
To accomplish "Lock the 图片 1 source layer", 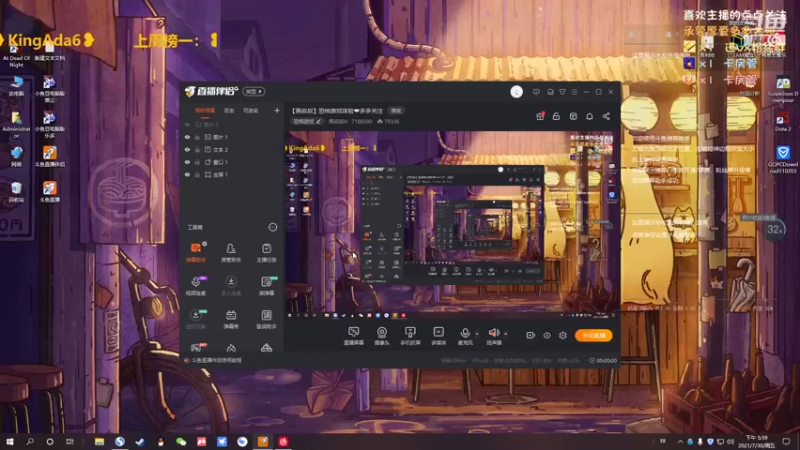I will tap(197, 137).
